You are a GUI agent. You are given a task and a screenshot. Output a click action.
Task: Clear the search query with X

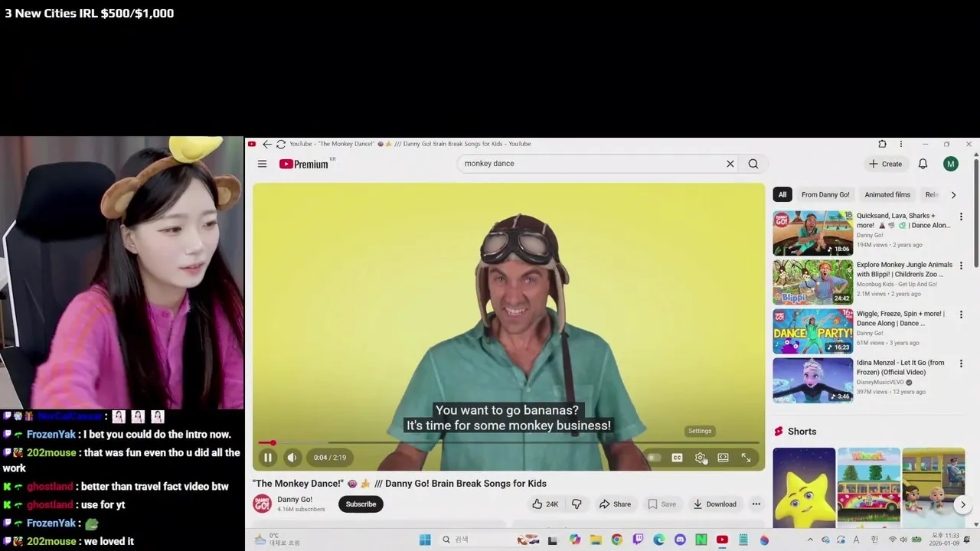[x=730, y=164]
